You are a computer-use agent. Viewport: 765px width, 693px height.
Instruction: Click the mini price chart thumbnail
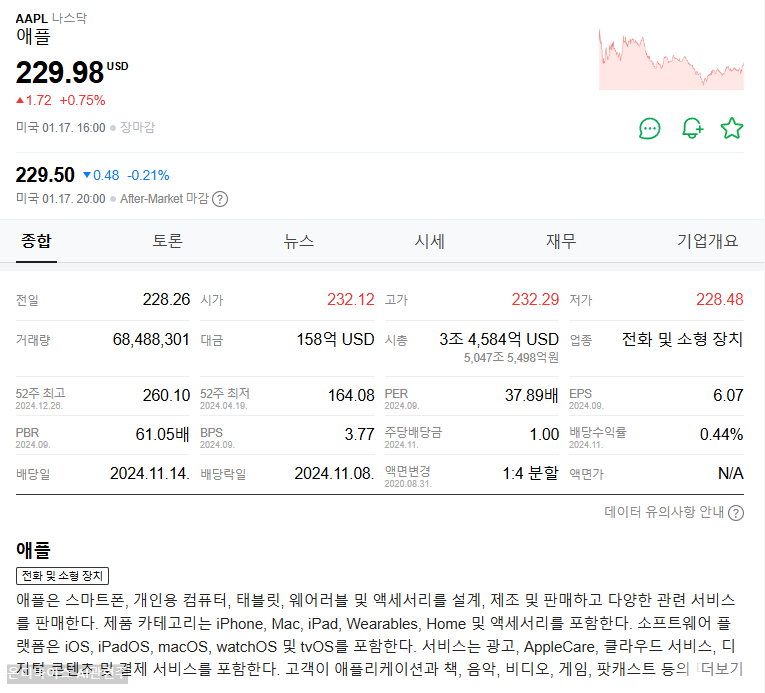click(671, 60)
